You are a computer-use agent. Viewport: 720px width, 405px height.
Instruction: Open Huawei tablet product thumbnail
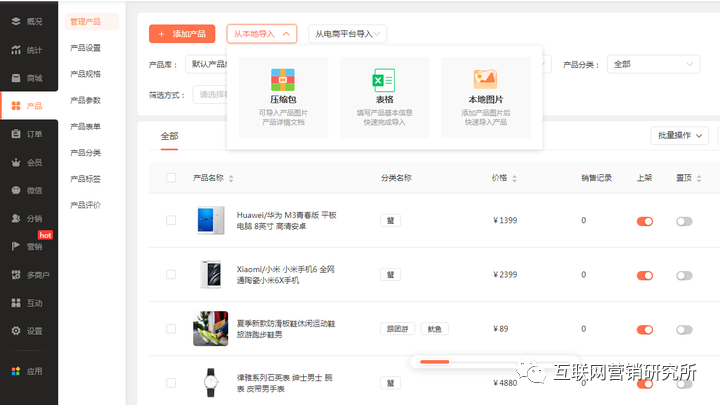click(211, 220)
